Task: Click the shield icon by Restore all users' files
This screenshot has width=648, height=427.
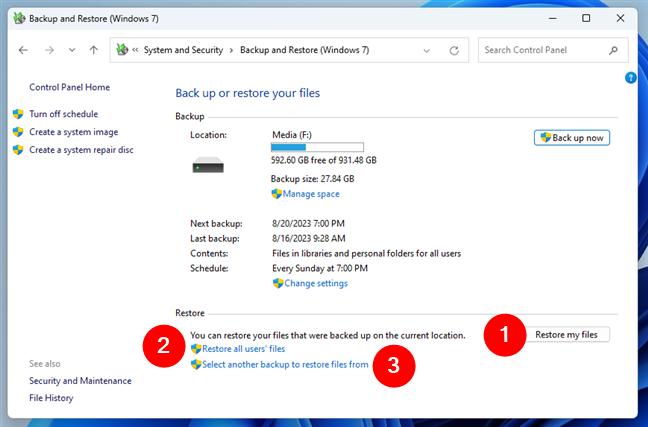Action: point(196,349)
